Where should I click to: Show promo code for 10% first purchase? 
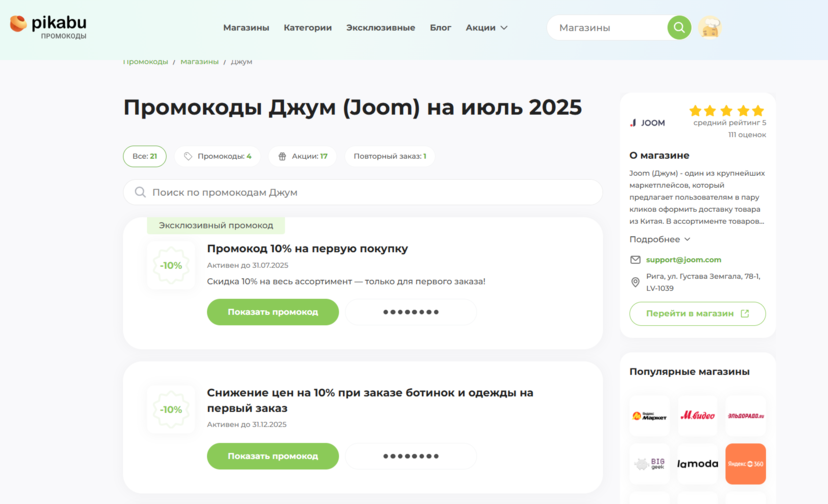click(272, 312)
